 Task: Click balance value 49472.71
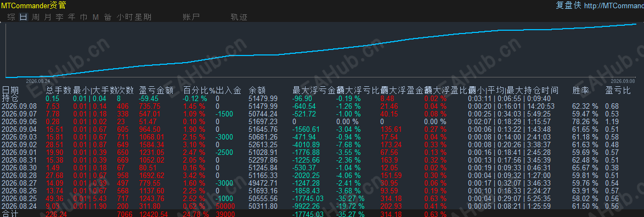click(x=263, y=183)
